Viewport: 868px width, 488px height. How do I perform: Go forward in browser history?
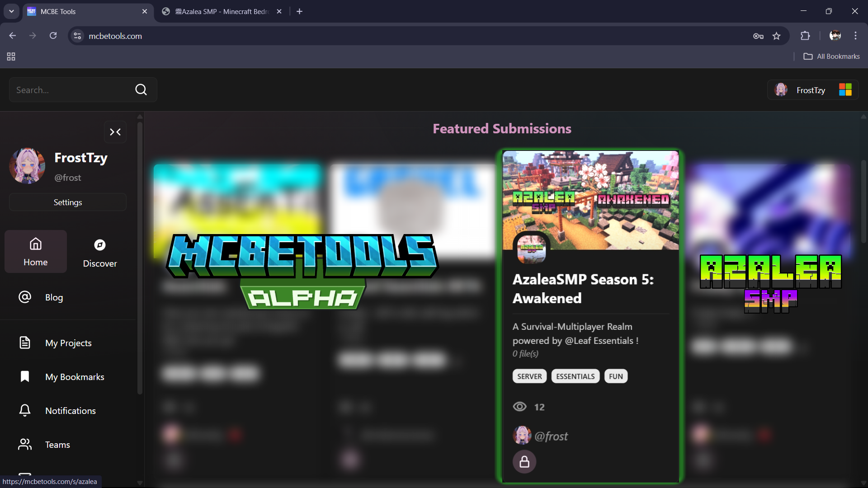33,36
